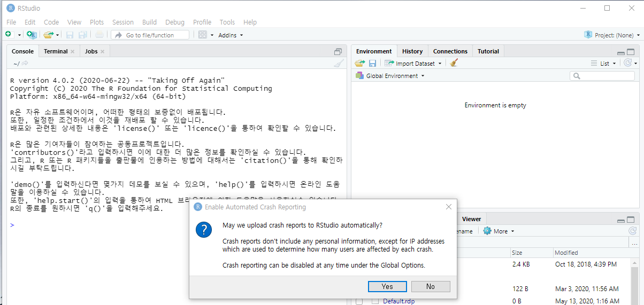This screenshot has width=644, height=305.
Task: Click the clear console broom icon
Action: (x=339, y=63)
